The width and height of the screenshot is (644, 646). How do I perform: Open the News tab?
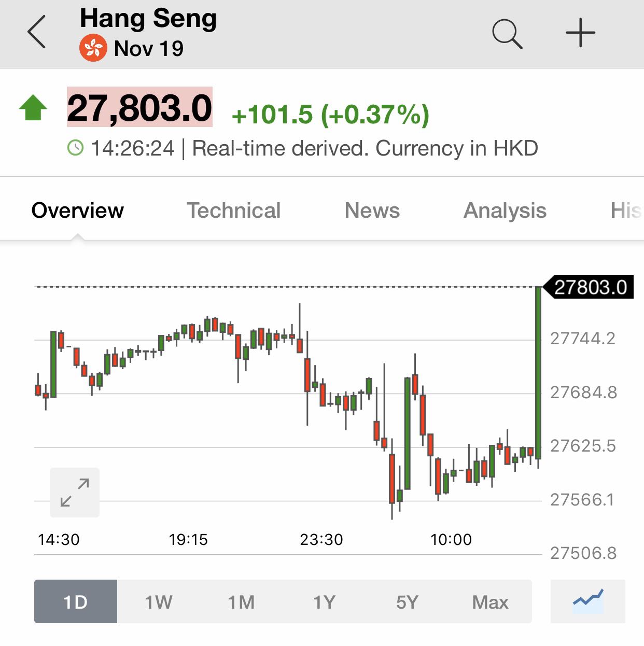[372, 210]
